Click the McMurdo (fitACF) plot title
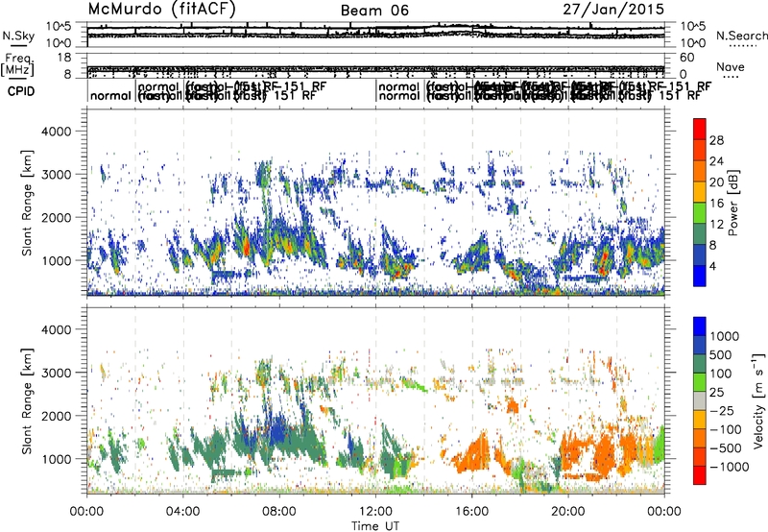 pyautogui.click(x=161, y=10)
